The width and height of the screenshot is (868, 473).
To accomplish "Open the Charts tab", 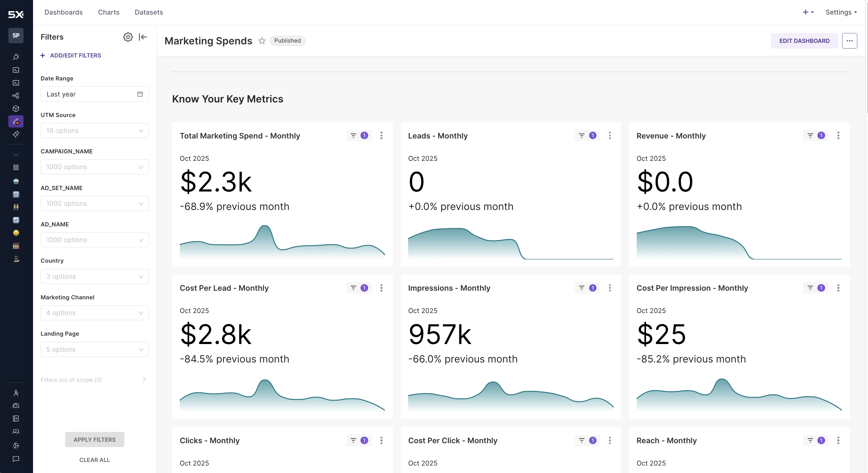I will tap(108, 12).
